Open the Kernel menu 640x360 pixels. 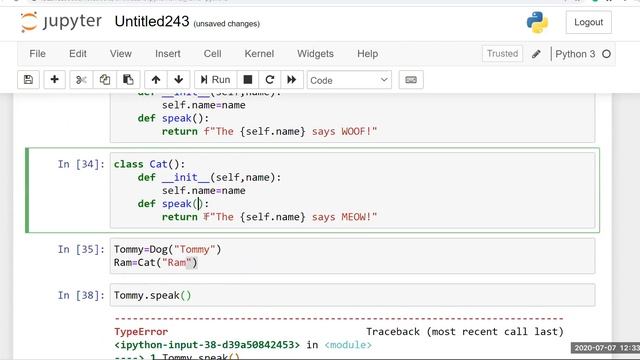259,54
